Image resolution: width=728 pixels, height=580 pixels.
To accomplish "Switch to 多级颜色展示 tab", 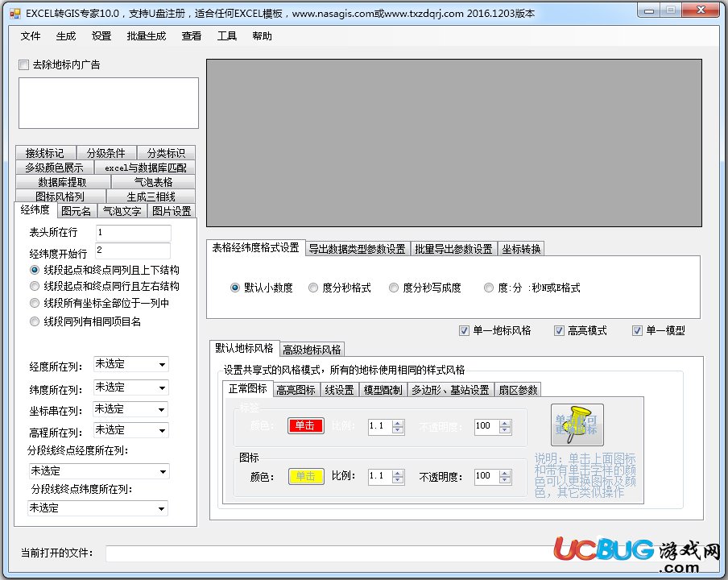I will click(x=54, y=168).
